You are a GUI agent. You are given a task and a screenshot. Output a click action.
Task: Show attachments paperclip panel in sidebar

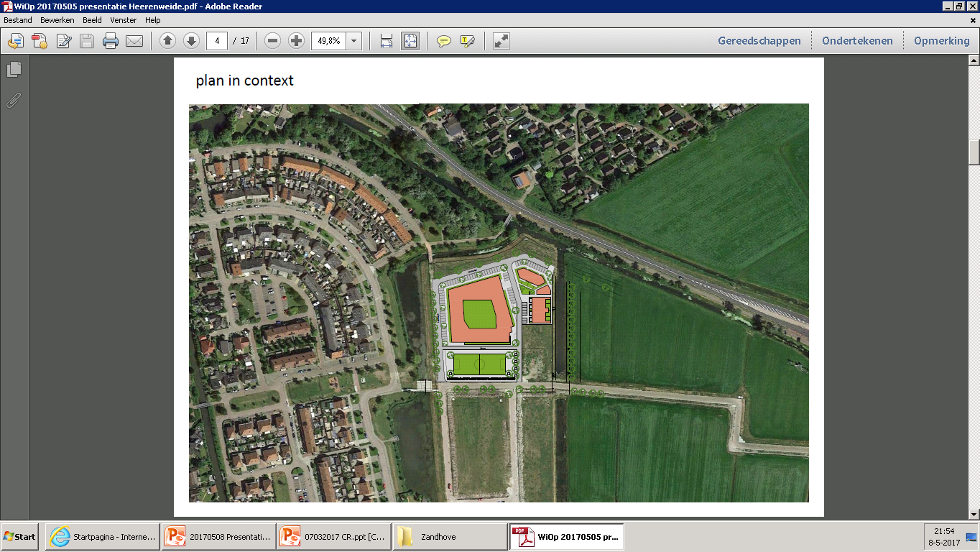click(13, 100)
